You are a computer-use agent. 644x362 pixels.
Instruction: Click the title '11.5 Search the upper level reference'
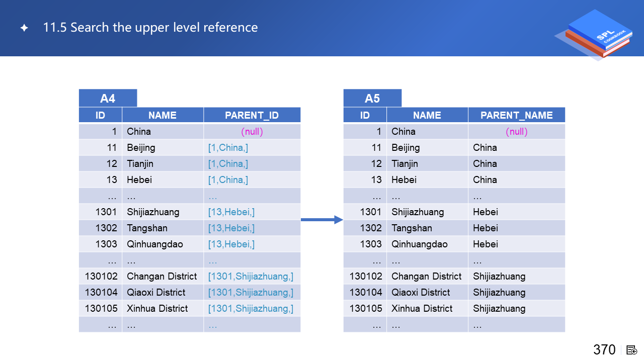(x=150, y=28)
